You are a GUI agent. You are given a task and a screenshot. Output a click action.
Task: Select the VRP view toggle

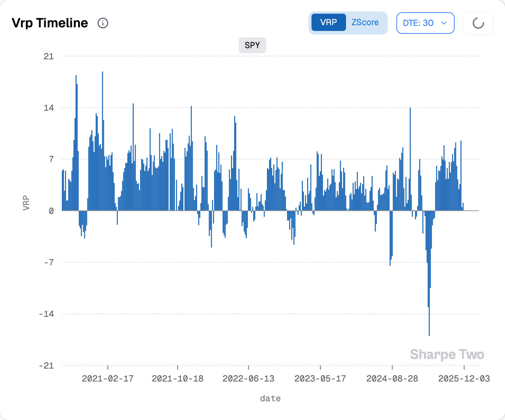(x=328, y=22)
